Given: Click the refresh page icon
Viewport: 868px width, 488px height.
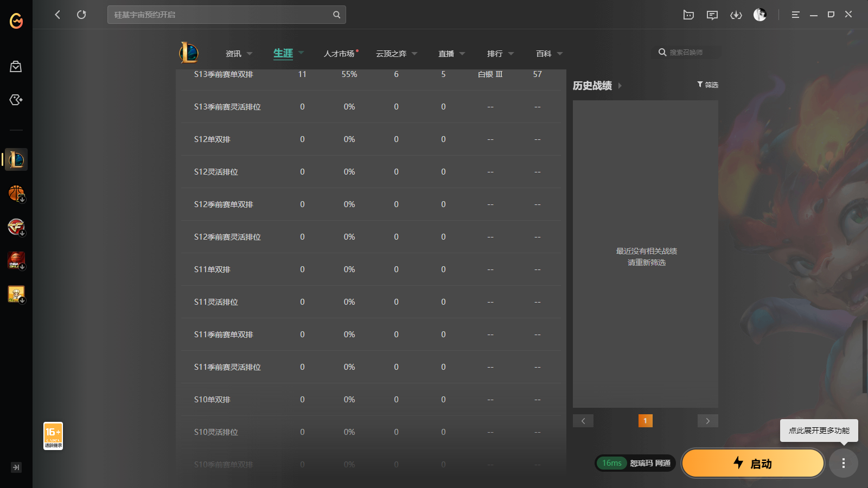Looking at the screenshot, I should (x=81, y=15).
